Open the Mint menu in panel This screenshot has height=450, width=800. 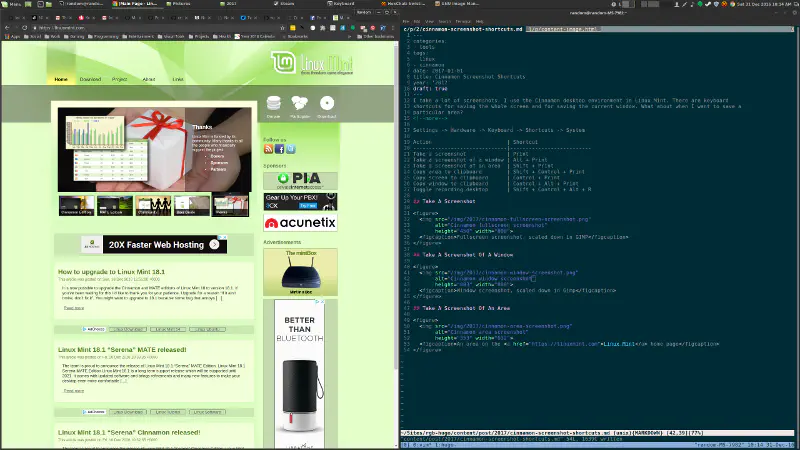(x=12, y=4)
